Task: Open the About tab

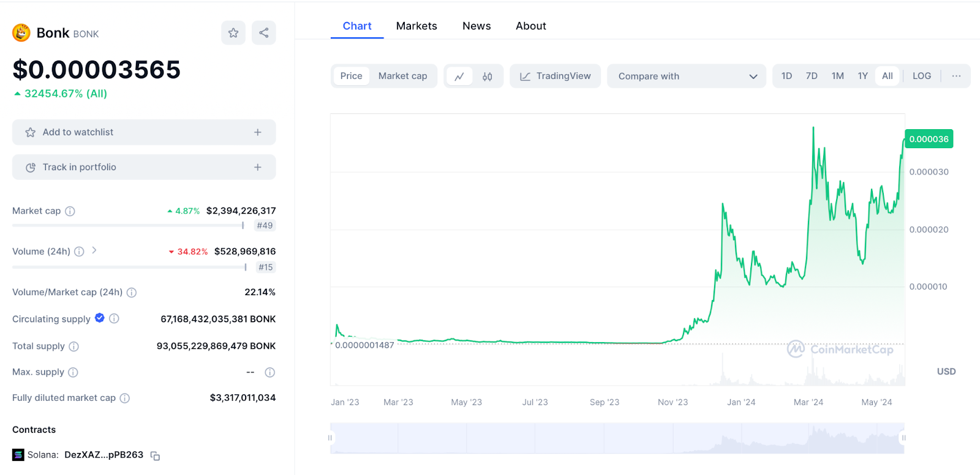Action: pos(531,26)
